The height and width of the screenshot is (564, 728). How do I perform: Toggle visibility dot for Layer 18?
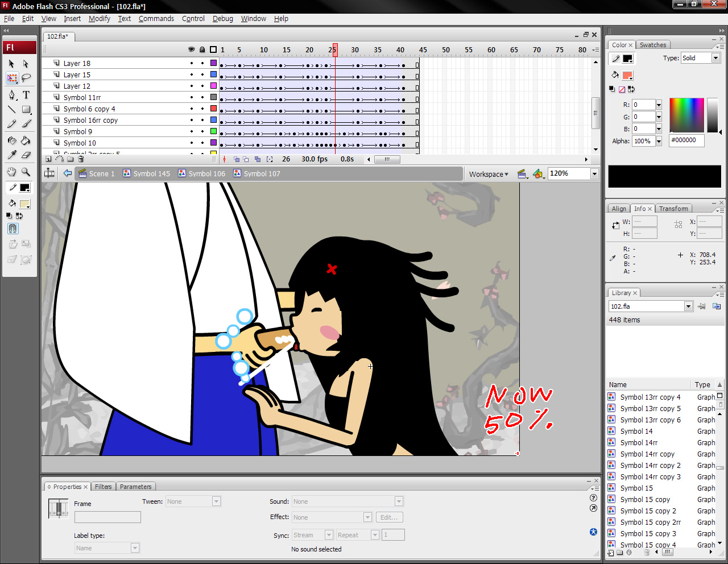pyautogui.click(x=192, y=63)
